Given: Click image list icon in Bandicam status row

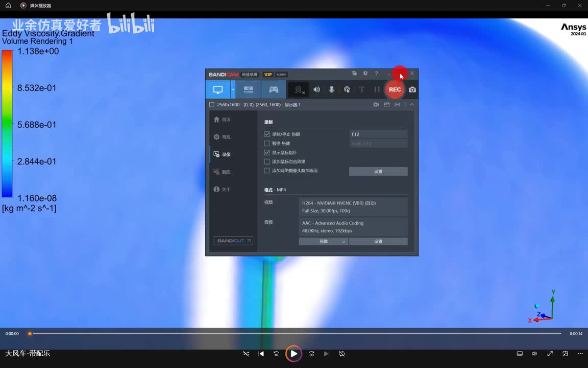Looking at the screenshot, I should [386, 104].
